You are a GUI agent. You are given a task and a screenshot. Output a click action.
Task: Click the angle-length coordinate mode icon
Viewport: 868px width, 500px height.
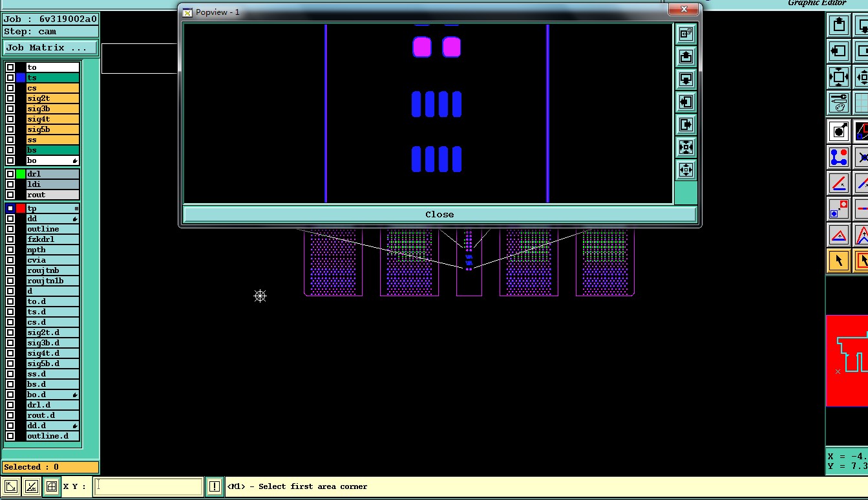pos(30,486)
